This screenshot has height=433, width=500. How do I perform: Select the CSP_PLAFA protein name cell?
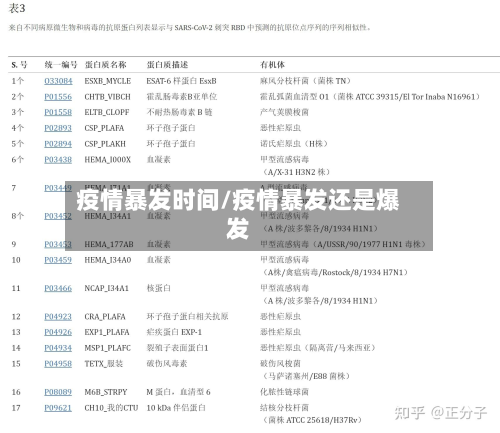point(104,128)
